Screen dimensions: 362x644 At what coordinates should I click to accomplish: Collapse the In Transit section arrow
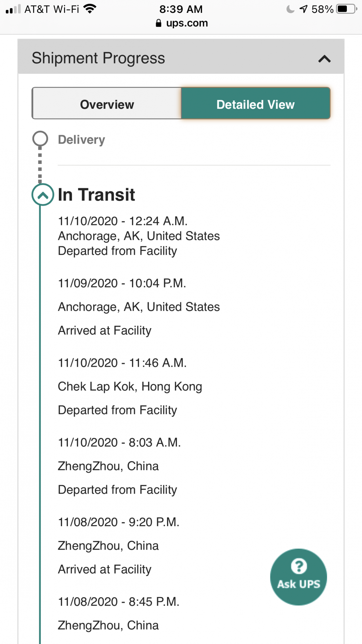(42, 194)
